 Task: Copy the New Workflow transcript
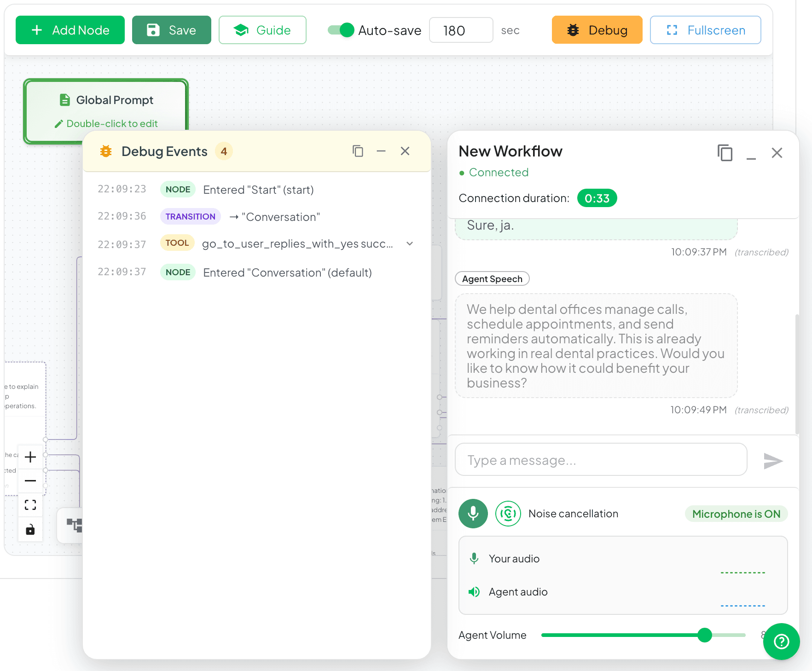click(725, 153)
